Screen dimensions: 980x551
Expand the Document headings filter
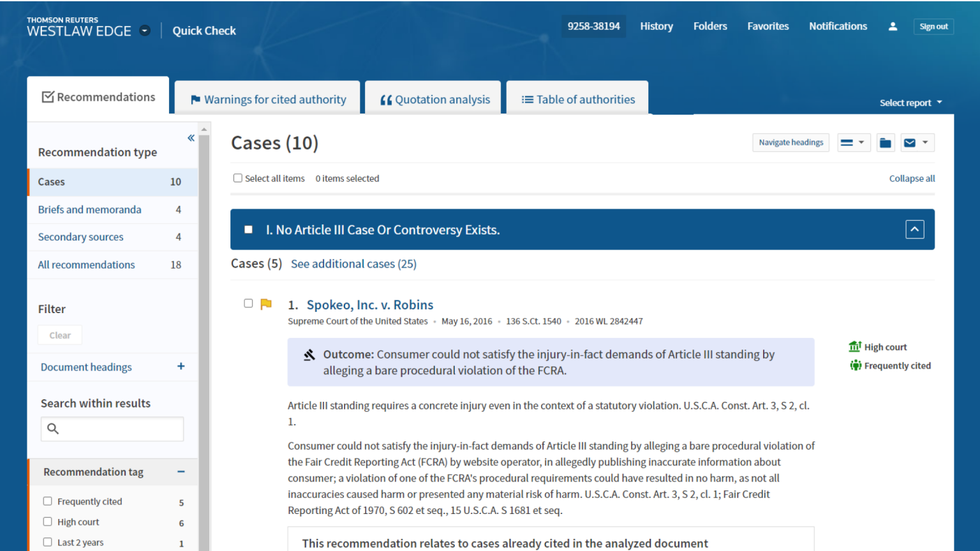coord(181,366)
